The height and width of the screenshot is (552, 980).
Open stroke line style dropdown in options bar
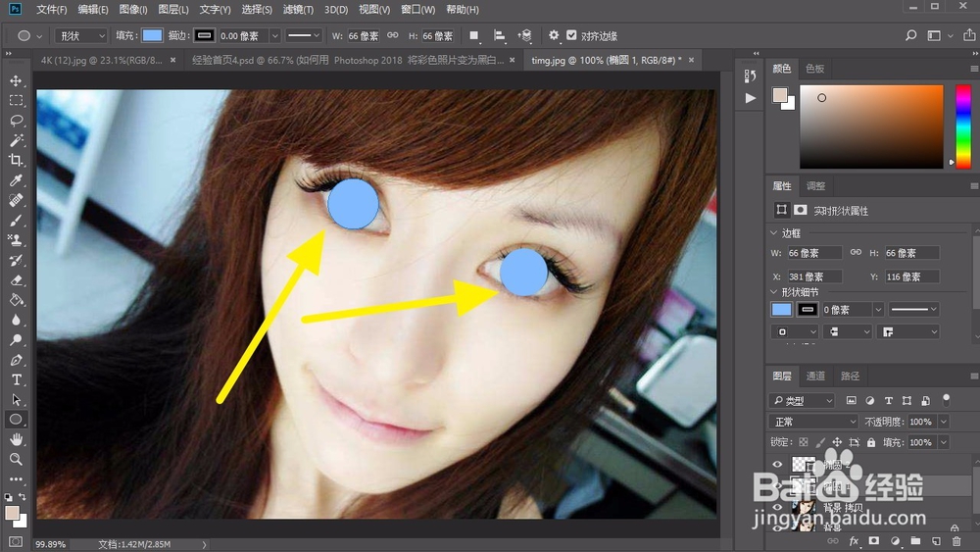click(304, 35)
